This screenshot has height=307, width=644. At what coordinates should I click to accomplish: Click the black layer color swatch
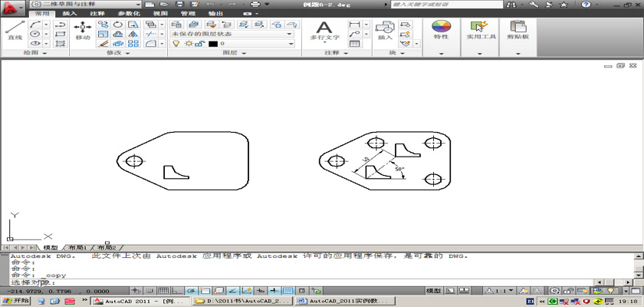click(212, 45)
